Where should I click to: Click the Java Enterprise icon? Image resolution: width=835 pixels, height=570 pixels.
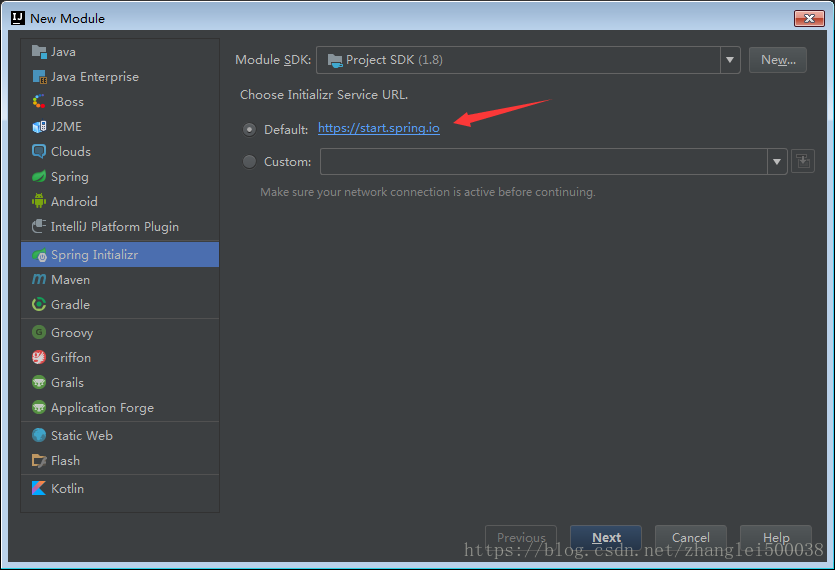[x=39, y=77]
